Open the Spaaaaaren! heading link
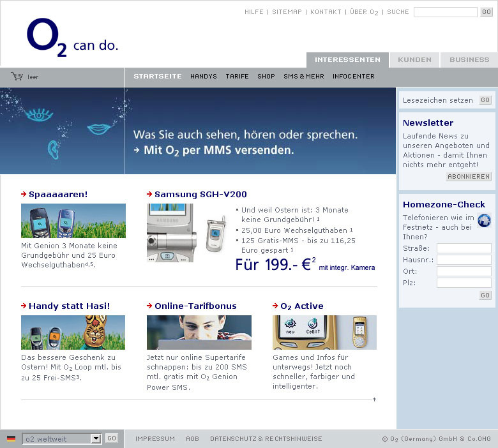Image resolution: width=498 pixels, height=448 pixels. [x=58, y=194]
